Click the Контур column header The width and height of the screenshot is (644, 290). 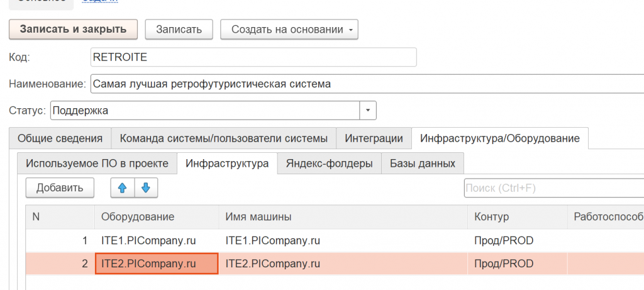tap(492, 216)
